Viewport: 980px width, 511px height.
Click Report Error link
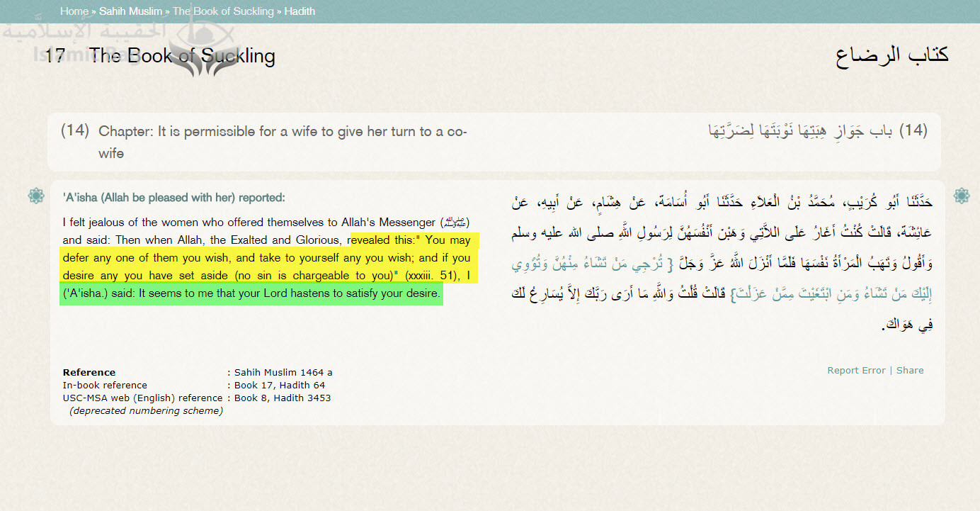coord(856,370)
